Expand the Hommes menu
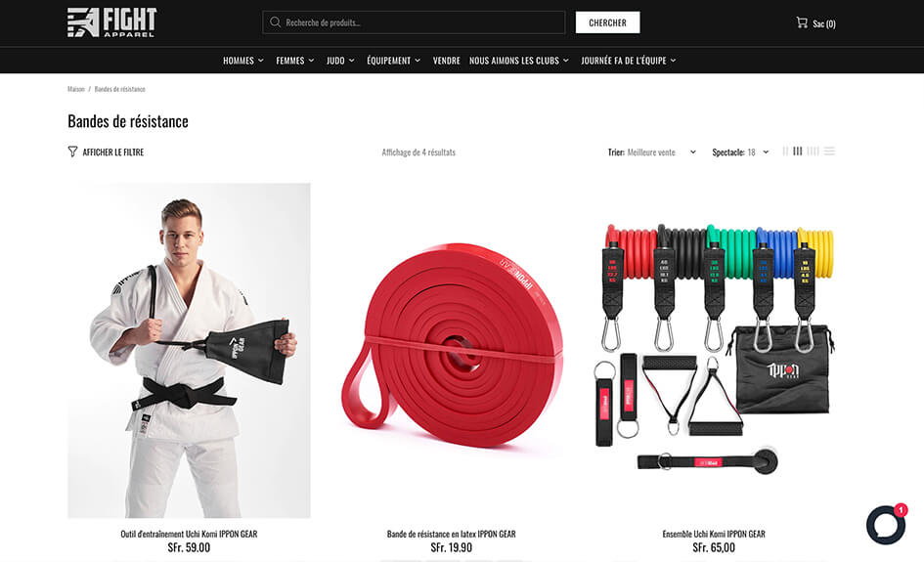 point(243,60)
